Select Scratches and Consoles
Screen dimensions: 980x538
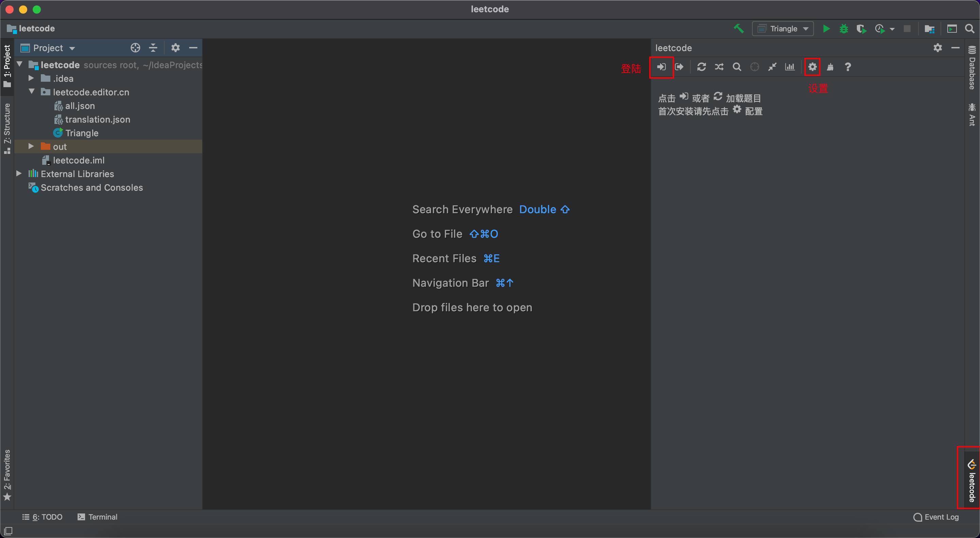(86, 187)
